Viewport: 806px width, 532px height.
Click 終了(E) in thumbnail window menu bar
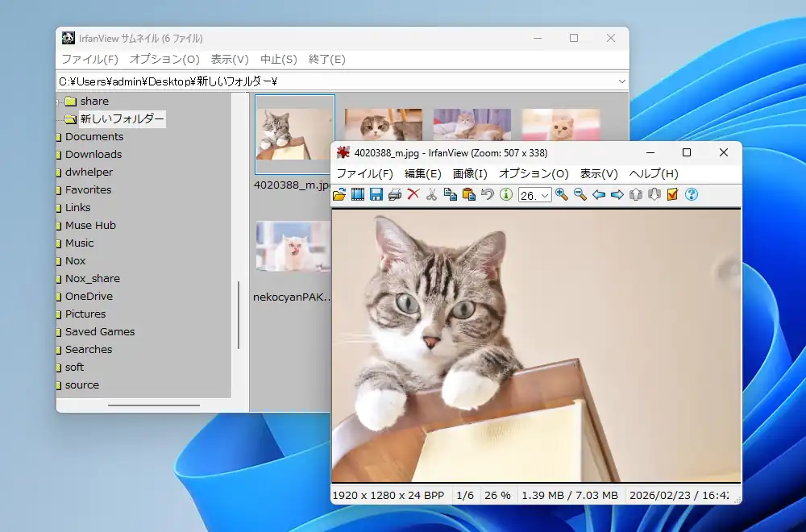[326, 60]
